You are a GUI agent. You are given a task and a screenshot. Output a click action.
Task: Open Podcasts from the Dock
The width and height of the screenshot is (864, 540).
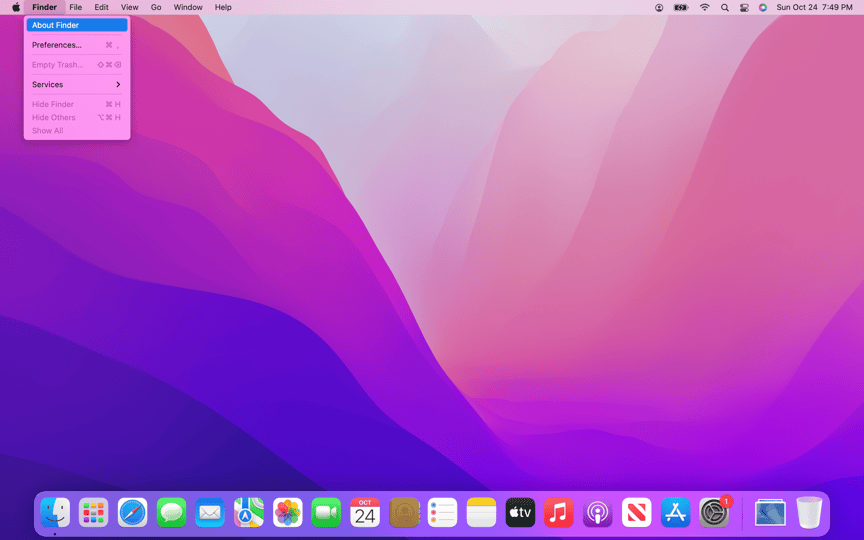click(x=598, y=512)
